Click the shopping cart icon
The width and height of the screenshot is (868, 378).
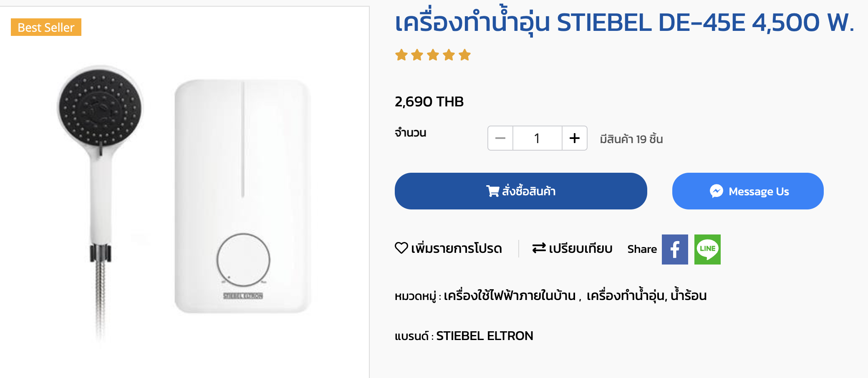point(492,191)
